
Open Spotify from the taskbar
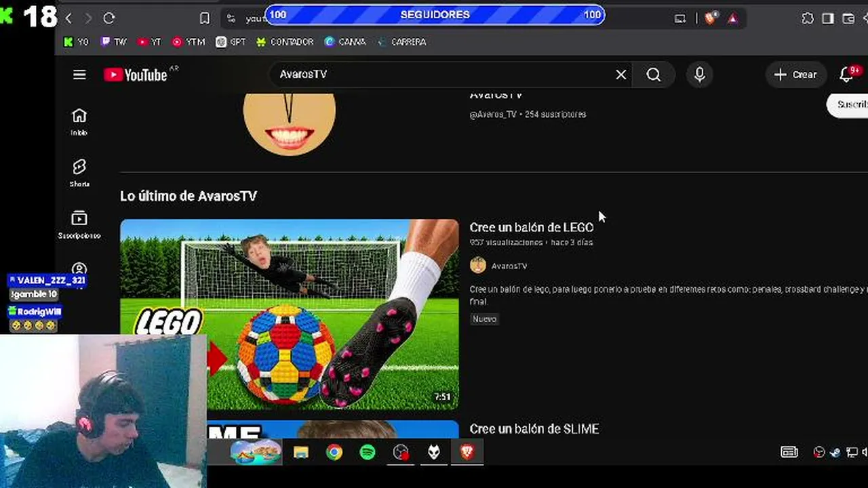pyautogui.click(x=368, y=452)
